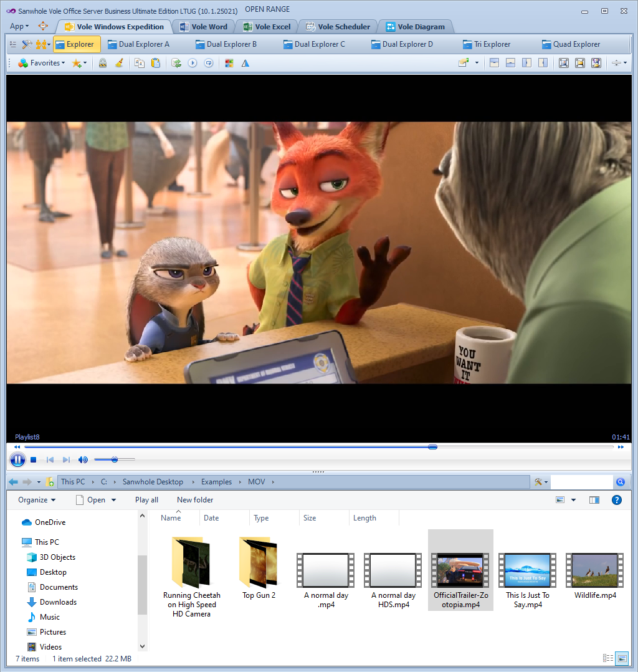Screen dimensions: 638x672
Task: Click the bottom-pane layout icon
Action: click(x=510, y=63)
